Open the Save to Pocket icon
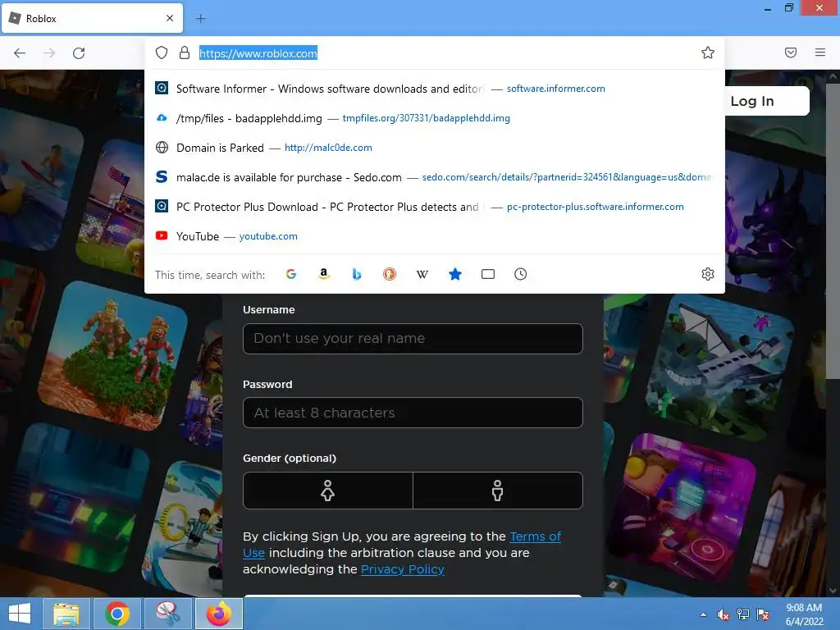Viewport: 840px width, 630px height. (791, 52)
